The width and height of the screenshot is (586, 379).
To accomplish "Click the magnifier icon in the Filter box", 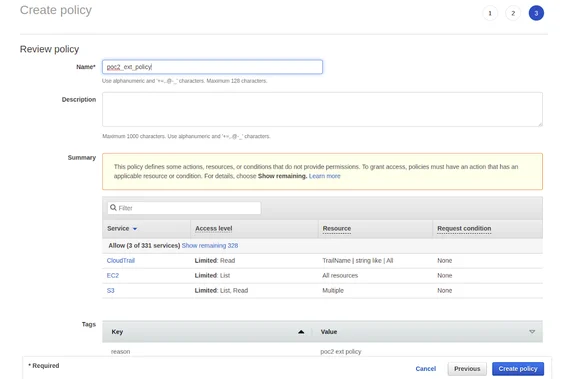I will point(113,207).
